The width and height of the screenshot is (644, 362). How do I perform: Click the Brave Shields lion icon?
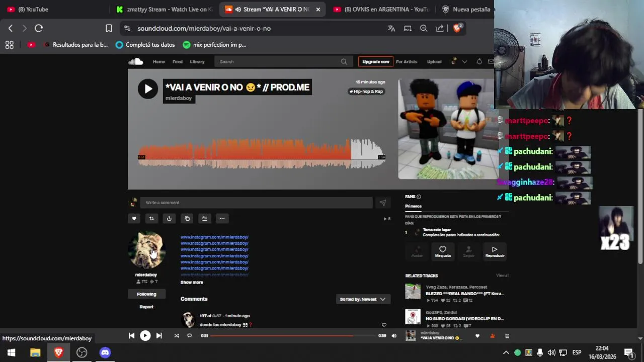coord(457,28)
